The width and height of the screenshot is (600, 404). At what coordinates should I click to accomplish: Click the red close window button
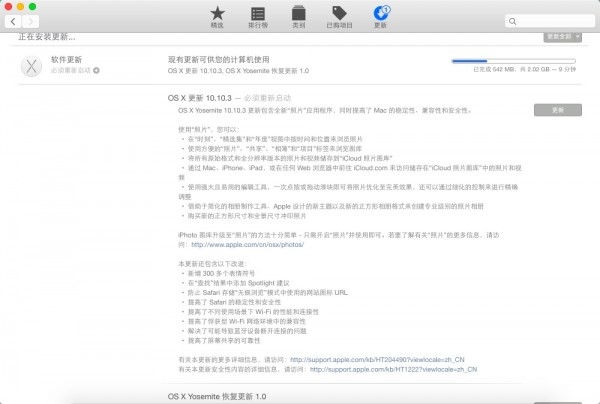point(8,7)
